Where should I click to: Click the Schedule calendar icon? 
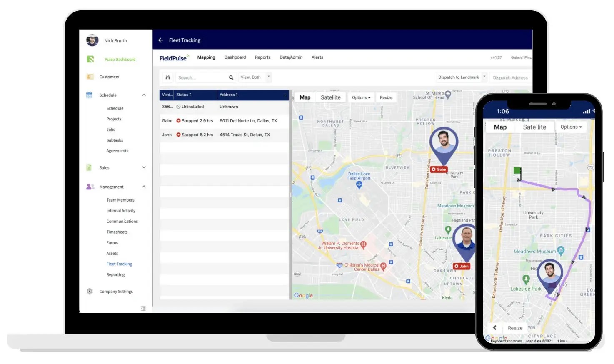click(89, 95)
